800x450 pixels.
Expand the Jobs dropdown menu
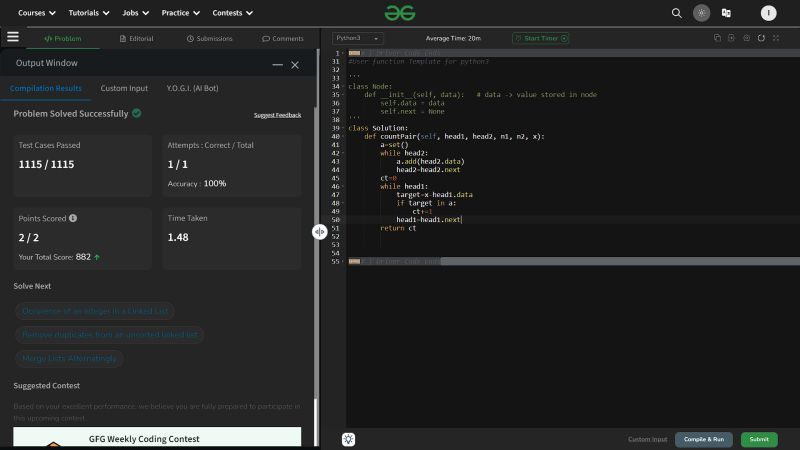136,13
